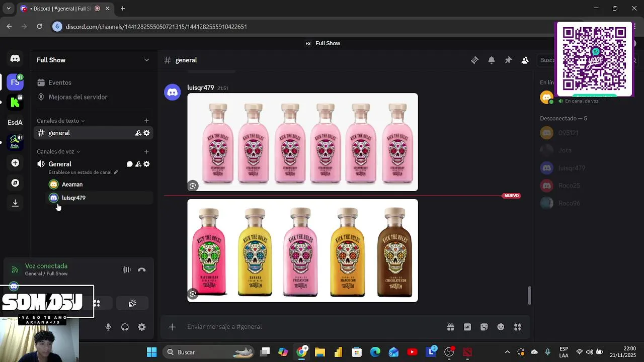Image resolution: width=644 pixels, height=362 pixels.
Task: Open Mejoras del servidor
Action: [93, 97]
